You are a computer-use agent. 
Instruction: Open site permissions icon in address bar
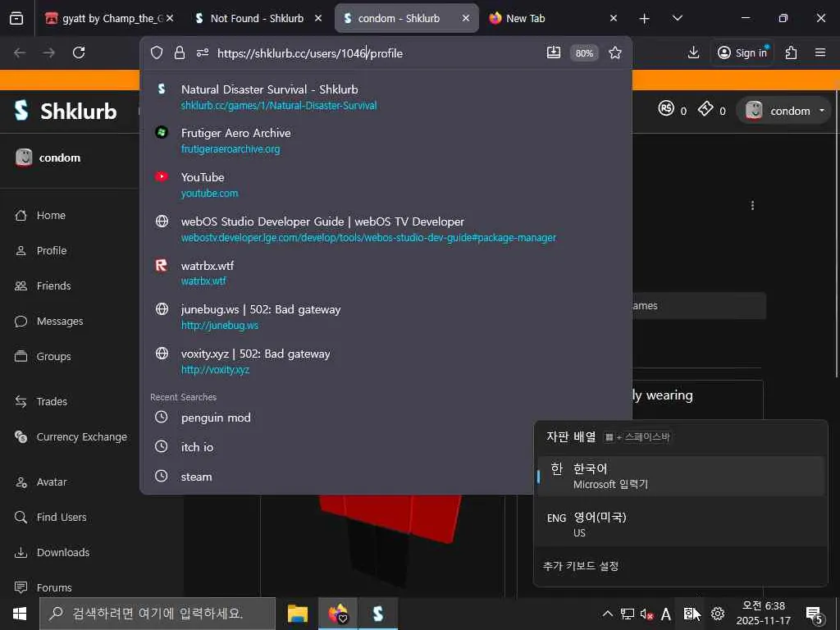(x=203, y=52)
